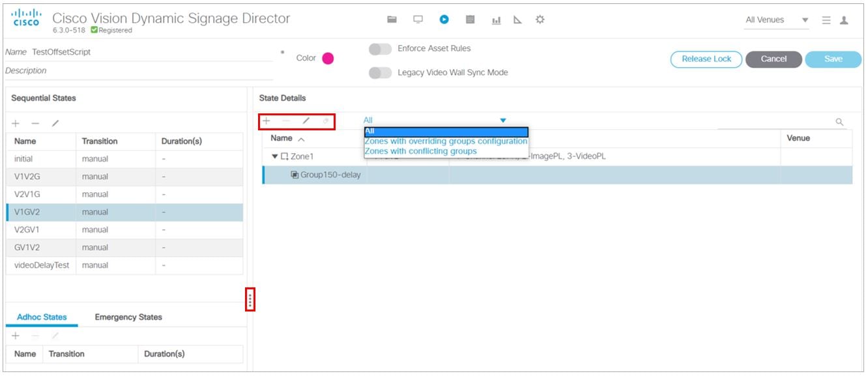The height and width of the screenshot is (376, 868).
Task: Select the 'Group150-delay' tree row
Action: click(557, 175)
